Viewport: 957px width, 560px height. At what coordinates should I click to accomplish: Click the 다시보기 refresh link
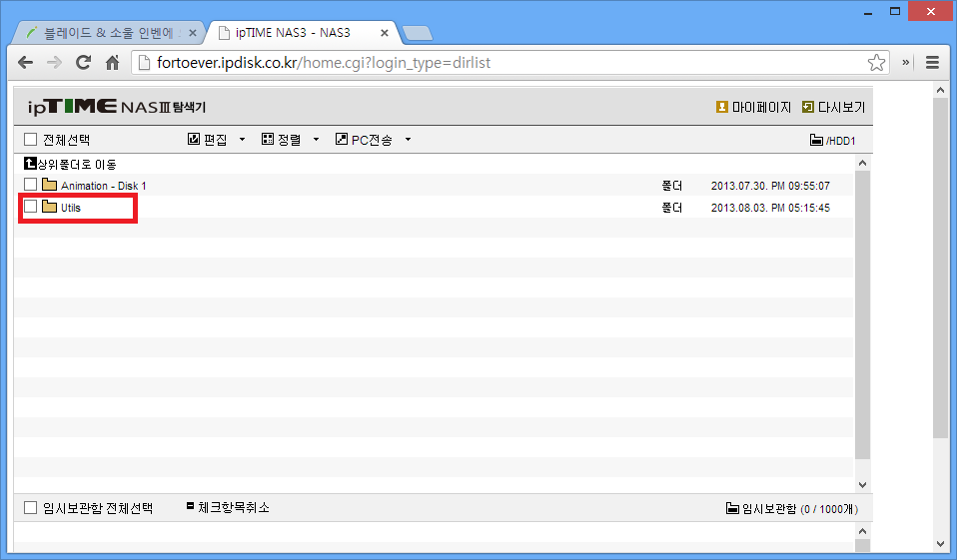[833, 107]
